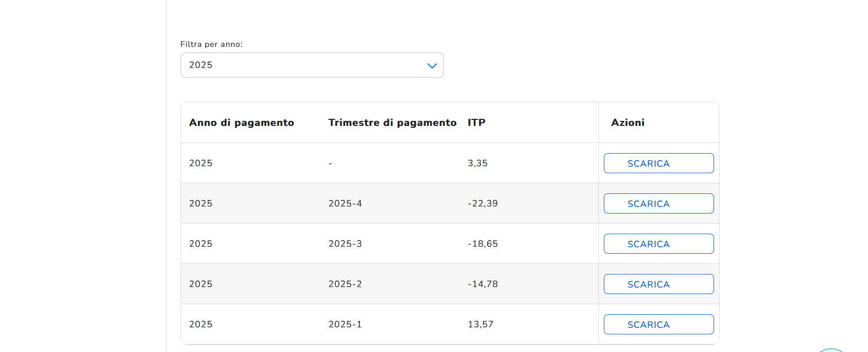Click the ITP column header
The width and height of the screenshot is (868, 352).
click(477, 122)
